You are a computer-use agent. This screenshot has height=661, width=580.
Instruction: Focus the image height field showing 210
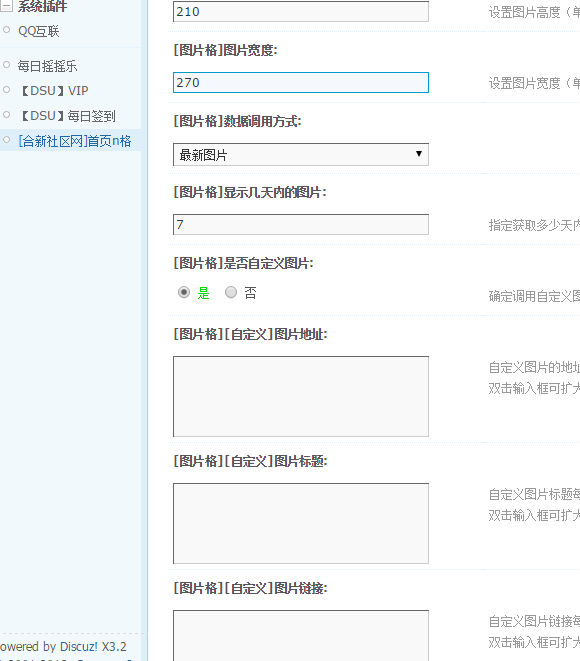pyautogui.click(x=301, y=11)
